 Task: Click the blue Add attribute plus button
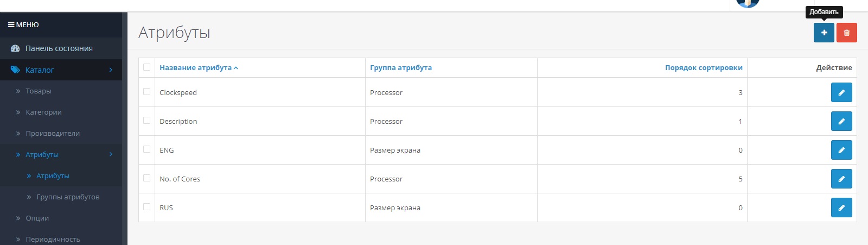click(x=824, y=33)
